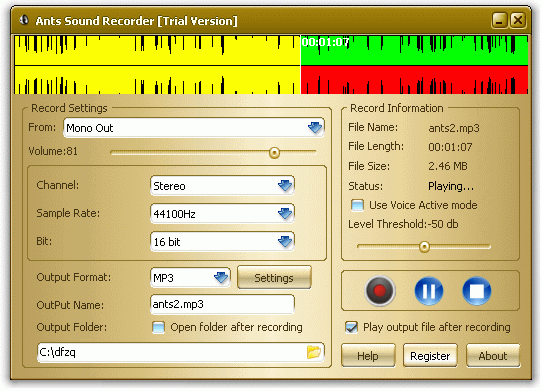This screenshot has width=542, height=391.
Task: Uncheck Play output file after recording
Action: point(351,327)
